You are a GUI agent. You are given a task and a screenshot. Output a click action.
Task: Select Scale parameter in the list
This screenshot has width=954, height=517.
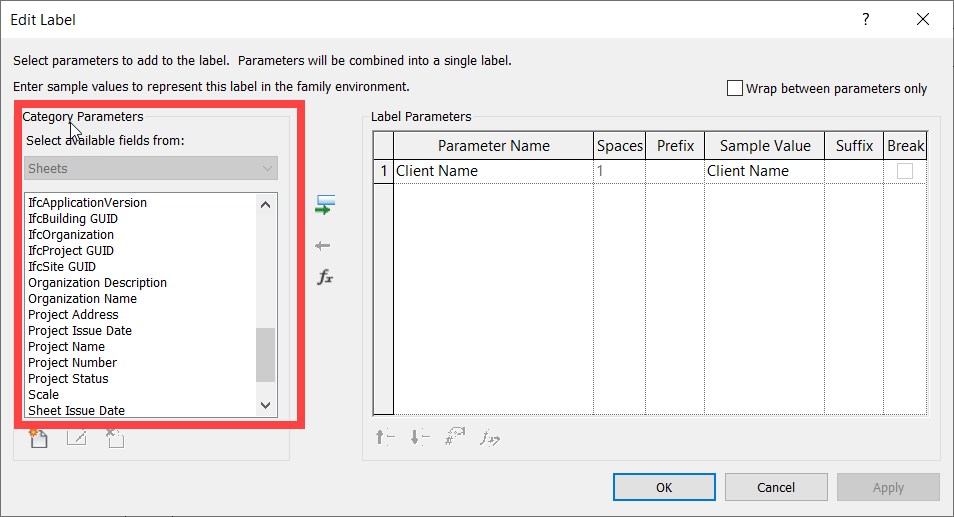[44, 394]
